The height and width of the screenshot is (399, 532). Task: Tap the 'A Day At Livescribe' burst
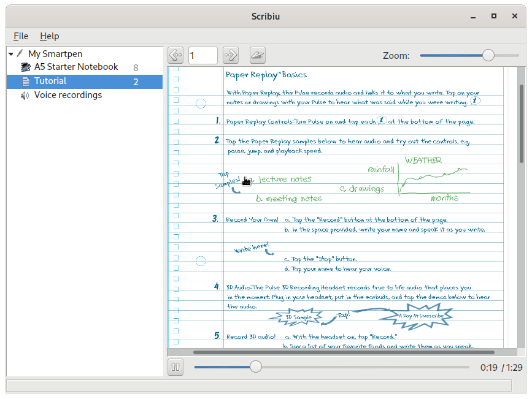coord(417,316)
